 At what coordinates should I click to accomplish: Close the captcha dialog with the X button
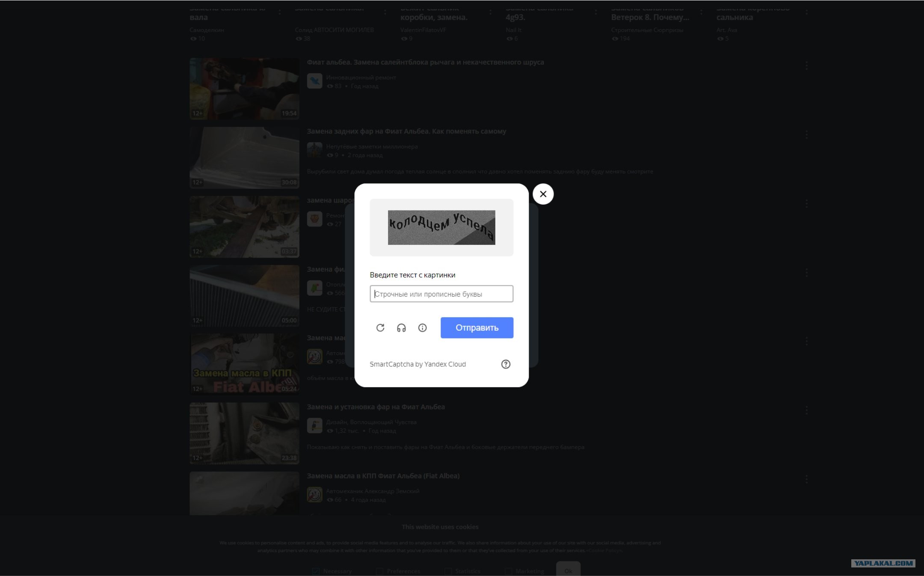tap(543, 194)
